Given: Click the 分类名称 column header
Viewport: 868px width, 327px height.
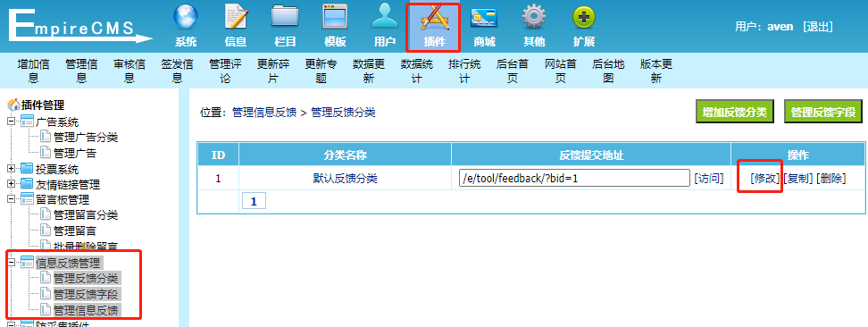Looking at the screenshot, I should click(x=345, y=155).
